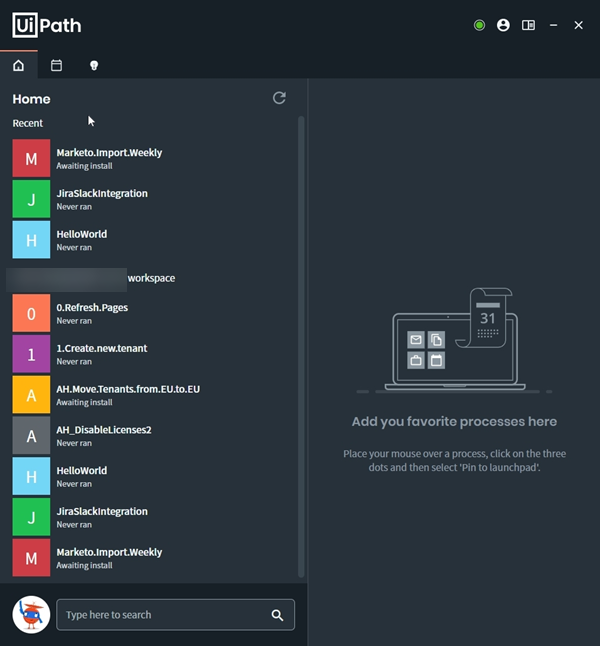Open the lightbulb tips tab

(94, 65)
